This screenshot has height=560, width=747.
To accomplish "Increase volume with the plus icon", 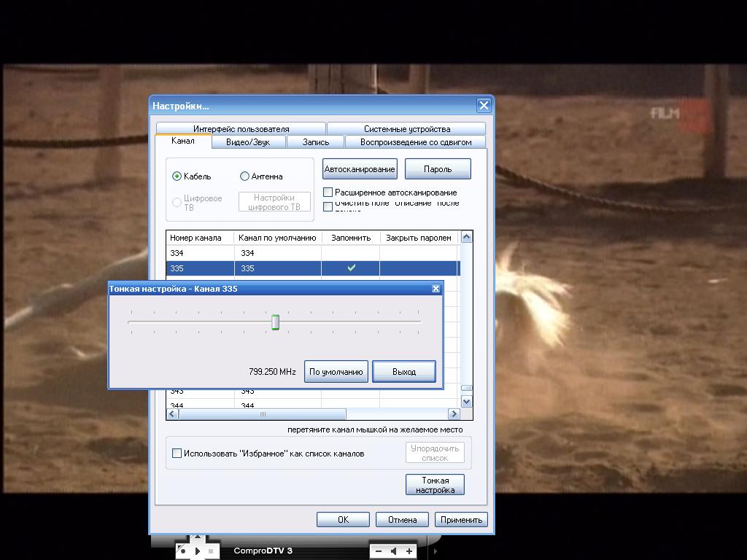I will pyautogui.click(x=409, y=551).
